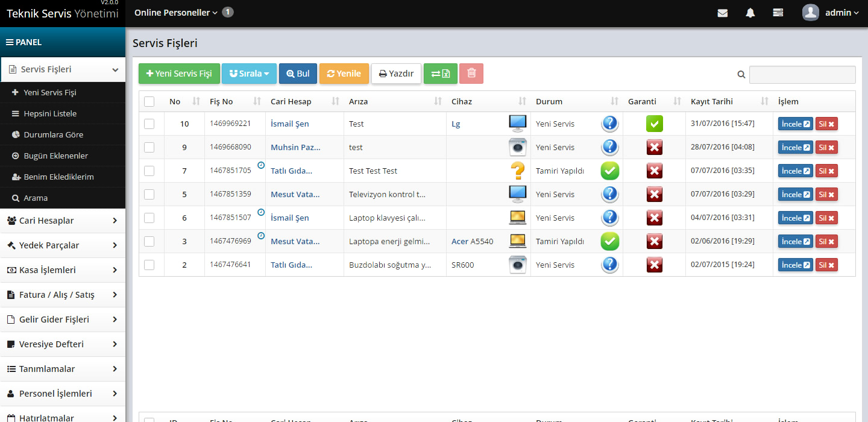The width and height of the screenshot is (868, 422).
Task: Expand Fatura / Alış / Satış section
Action: click(63, 295)
